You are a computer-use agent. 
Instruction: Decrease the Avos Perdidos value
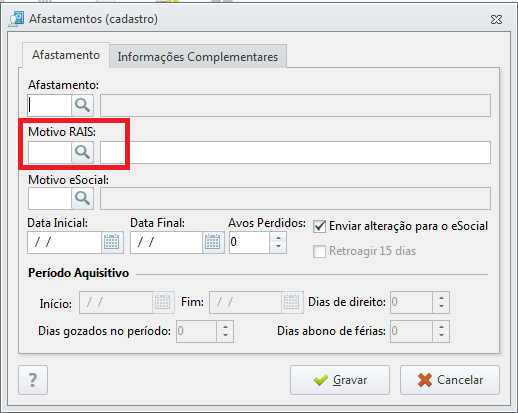click(278, 247)
